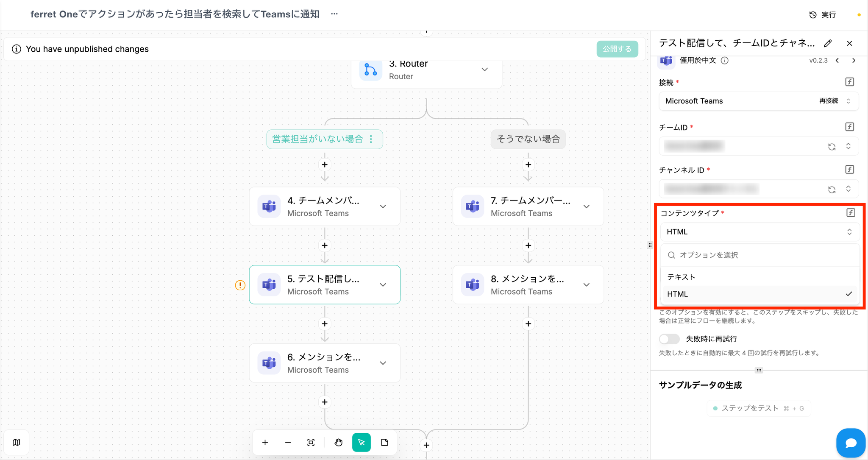
Task: Toggle the 失敗時に再試行 switch
Action: pos(669,339)
